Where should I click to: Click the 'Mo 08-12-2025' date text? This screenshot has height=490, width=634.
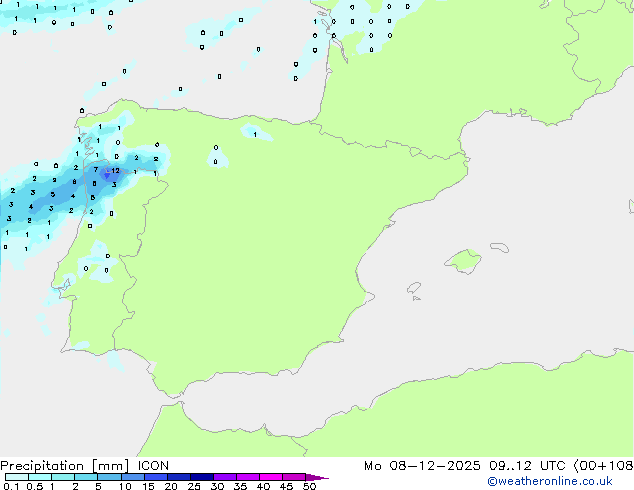tap(422, 466)
